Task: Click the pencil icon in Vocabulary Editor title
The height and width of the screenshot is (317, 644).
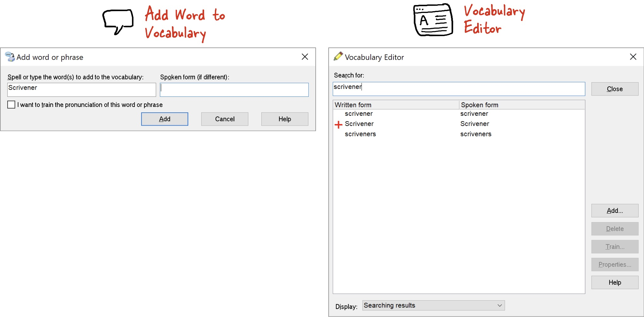Action: (338, 57)
